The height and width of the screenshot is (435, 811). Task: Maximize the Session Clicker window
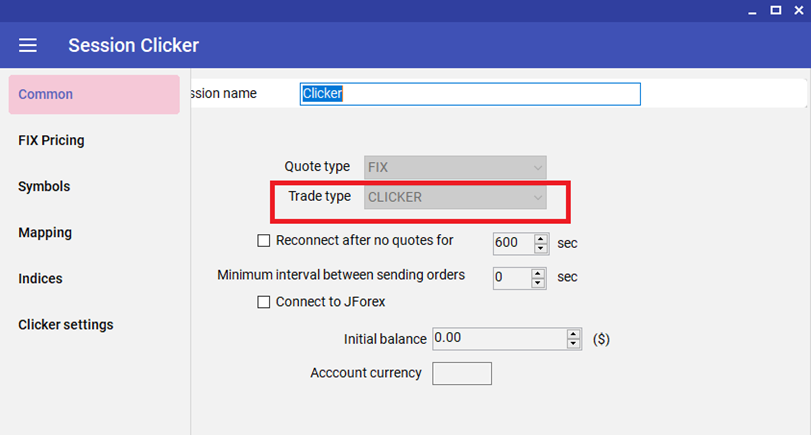[x=775, y=10]
